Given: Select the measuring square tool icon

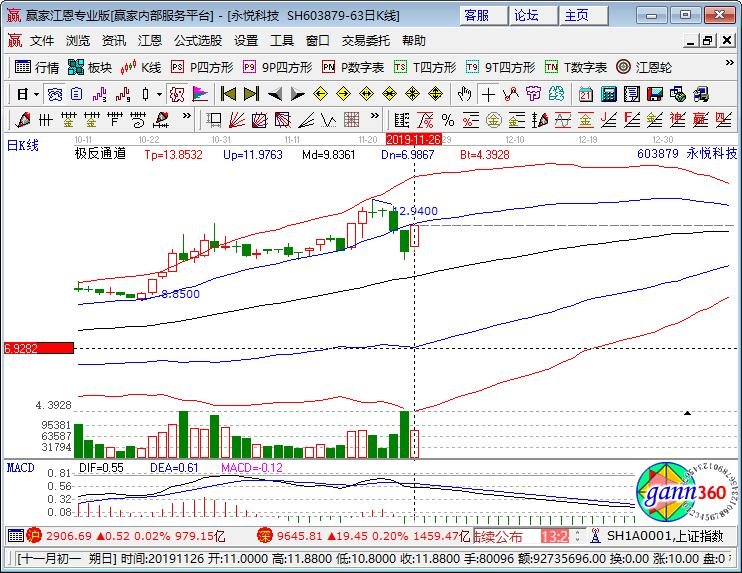Looking at the screenshot, I should pos(214,120).
